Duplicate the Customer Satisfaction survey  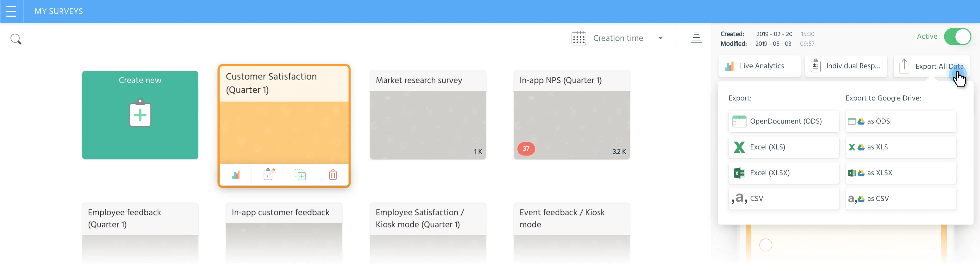(300, 175)
